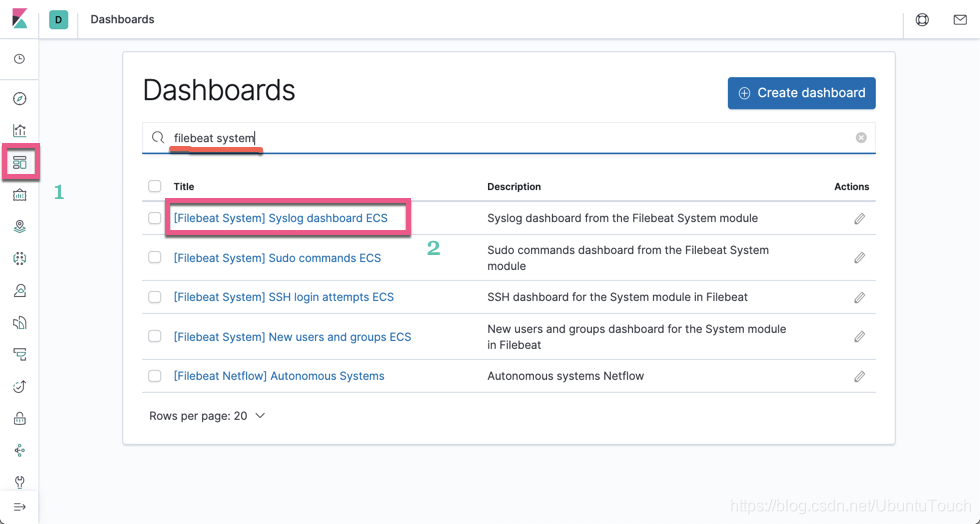The image size is (980, 524).
Task: Open the space selector avatar D
Action: pos(58,19)
